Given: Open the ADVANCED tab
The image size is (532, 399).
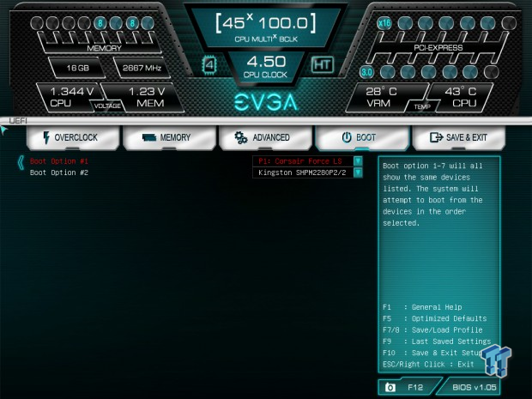Looking at the screenshot, I should tap(265, 137).
